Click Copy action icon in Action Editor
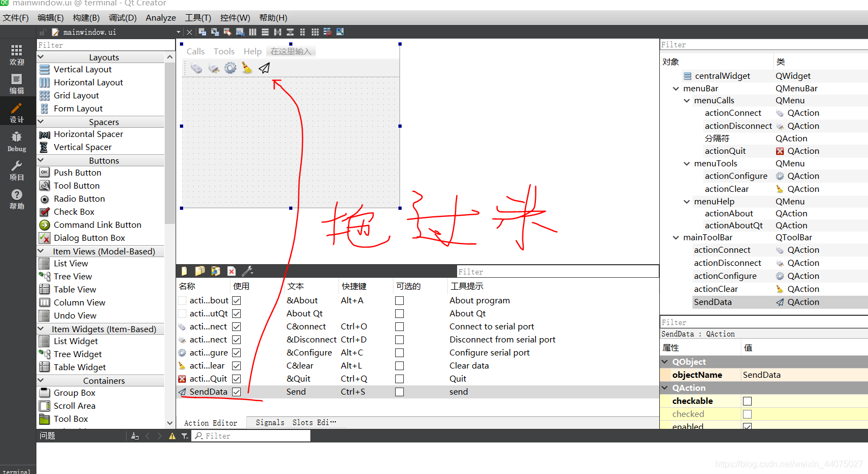 pyautogui.click(x=199, y=271)
